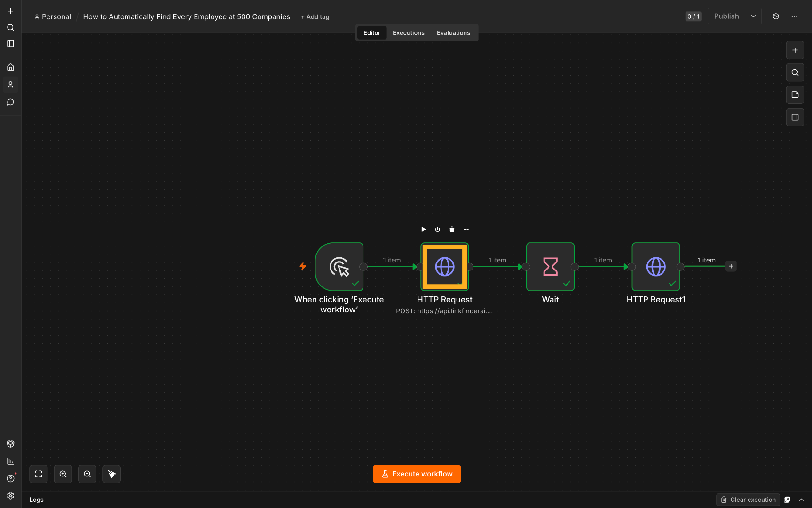Image resolution: width=812 pixels, height=508 pixels.
Task: Open search from the left sidebar
Action: click(x=10, y=28)
